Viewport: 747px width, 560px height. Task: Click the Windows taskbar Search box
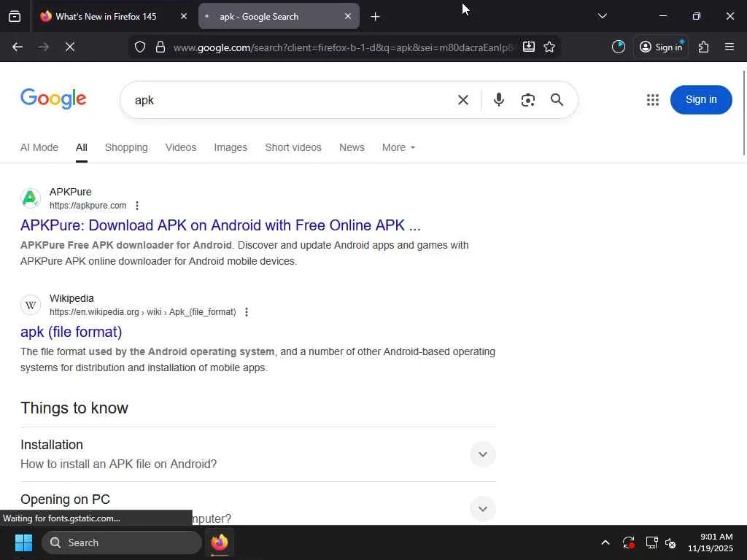tap(122, 542)
